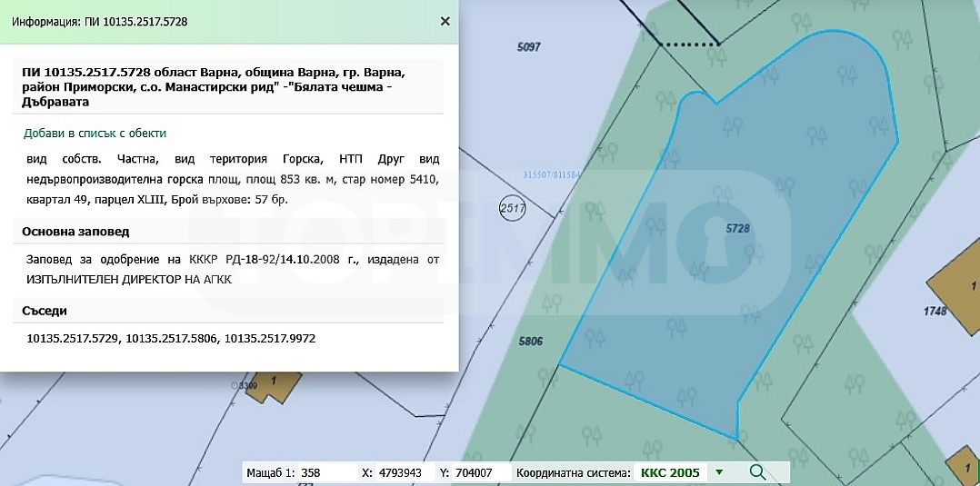Click parcel label 5097 on the map
Screen dimensions: 980x486
(529, 47)
